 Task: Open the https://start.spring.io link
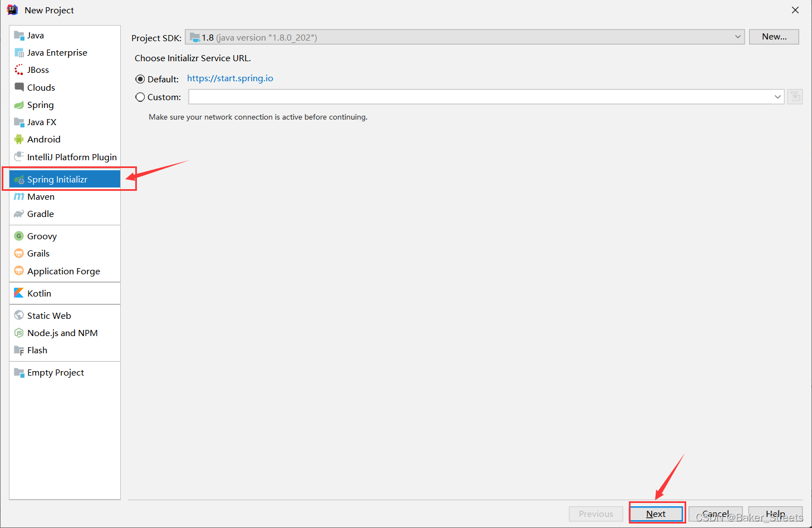tap(230, 78)
